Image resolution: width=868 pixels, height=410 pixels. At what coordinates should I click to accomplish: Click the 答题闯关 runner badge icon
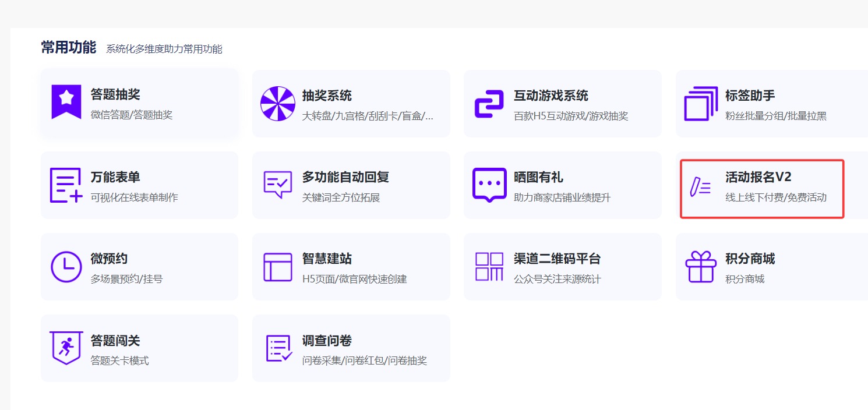click(66, 348)
